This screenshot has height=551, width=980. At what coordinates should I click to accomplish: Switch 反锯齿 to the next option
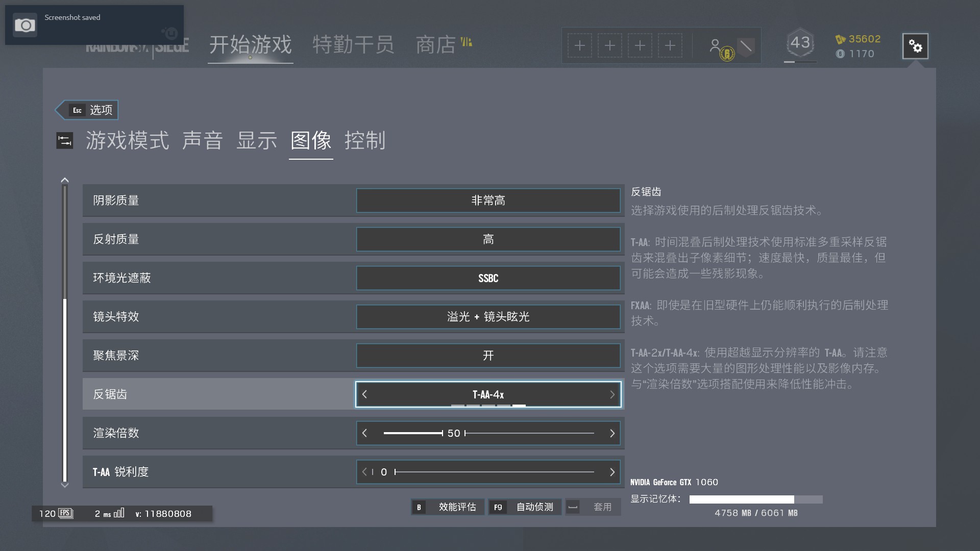point(612,394)
